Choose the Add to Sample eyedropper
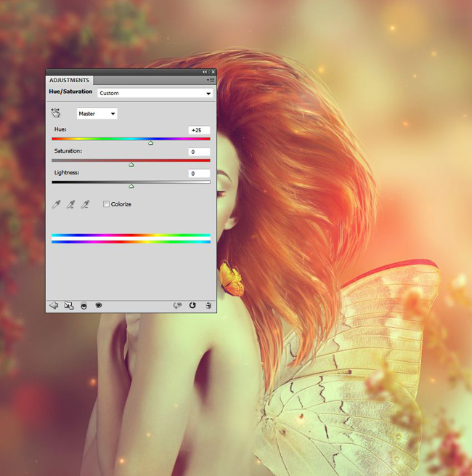Viewport: 472px width, 476px height. 70,204
